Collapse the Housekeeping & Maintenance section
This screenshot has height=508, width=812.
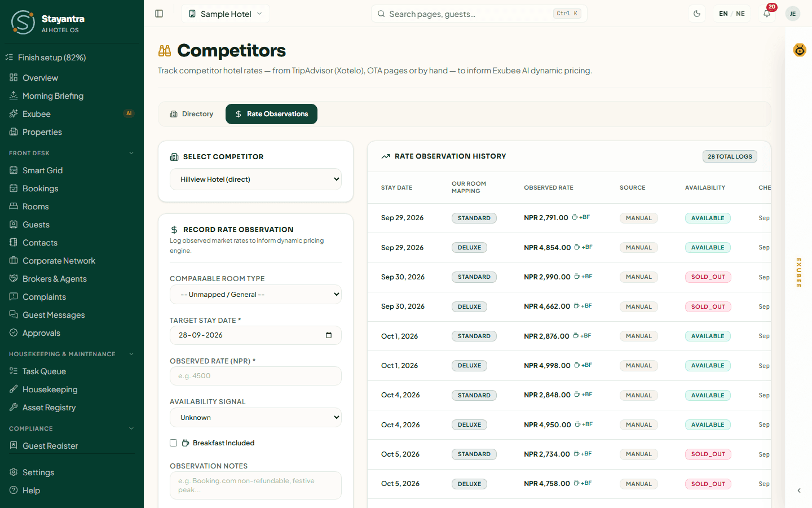72,354
